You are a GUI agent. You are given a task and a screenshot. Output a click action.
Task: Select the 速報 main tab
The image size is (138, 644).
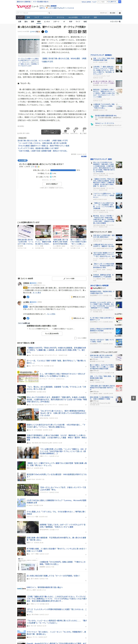(28, 17)
